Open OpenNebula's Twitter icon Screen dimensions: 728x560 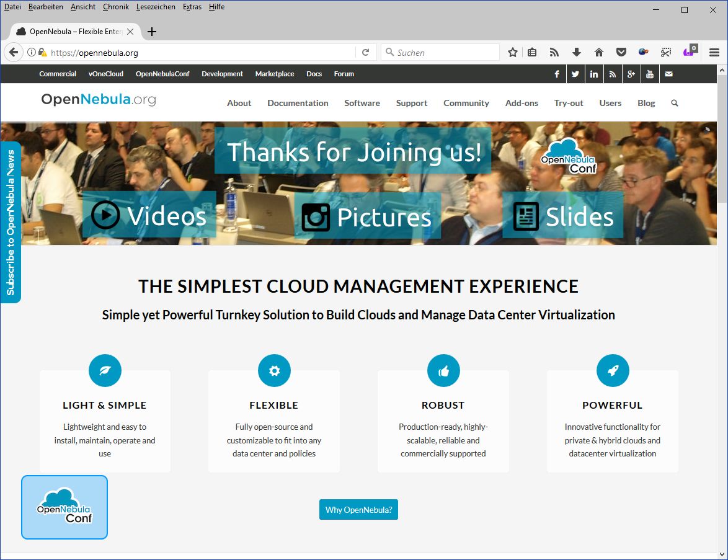(x=575, y=74)
